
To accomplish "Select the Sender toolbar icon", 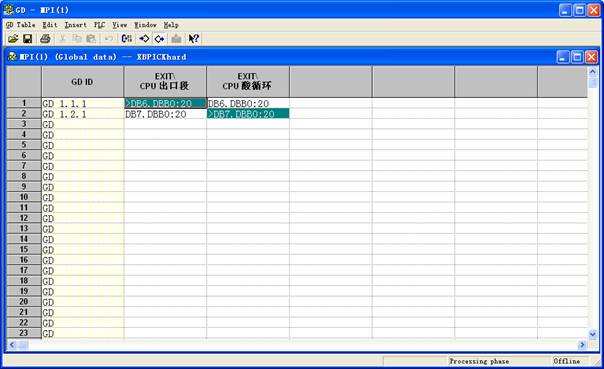I will click(144, 39).
